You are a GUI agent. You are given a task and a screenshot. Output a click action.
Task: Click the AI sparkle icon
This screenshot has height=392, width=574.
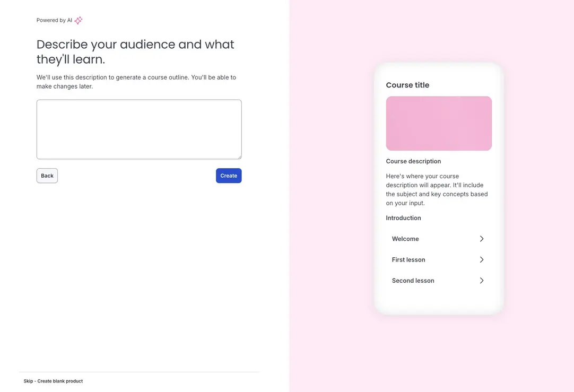(x=78, y=20)
